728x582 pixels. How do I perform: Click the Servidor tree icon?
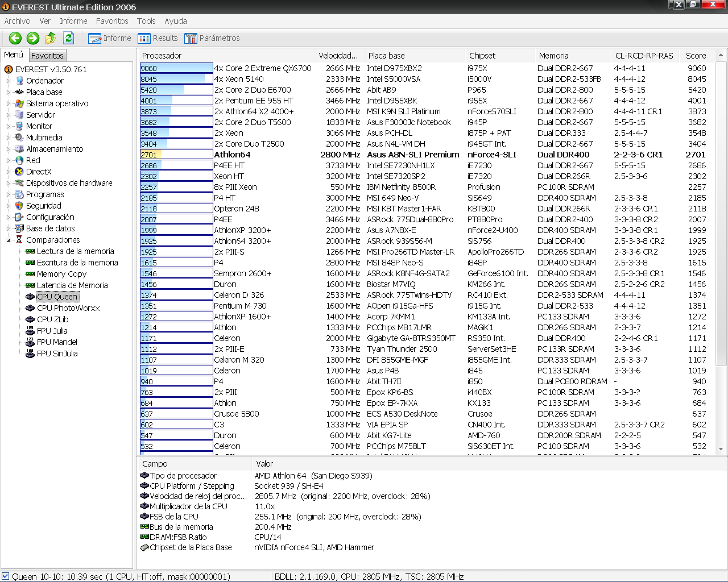pyautogui.click(x=19, y=115)
